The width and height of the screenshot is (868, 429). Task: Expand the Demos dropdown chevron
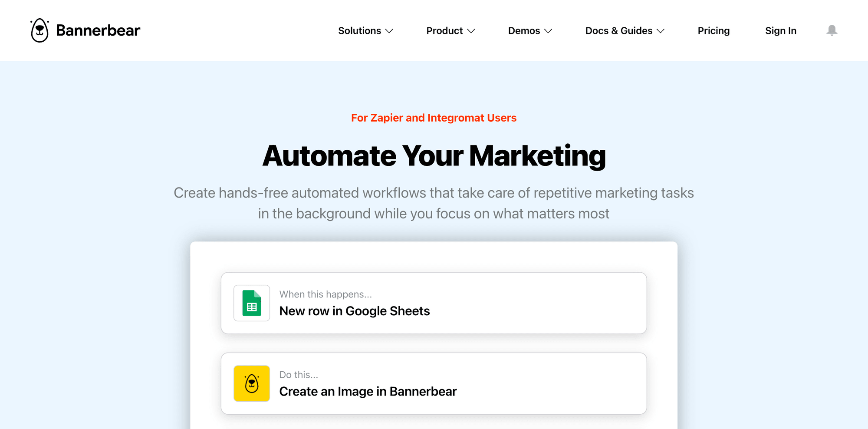(x=548, y=31)
